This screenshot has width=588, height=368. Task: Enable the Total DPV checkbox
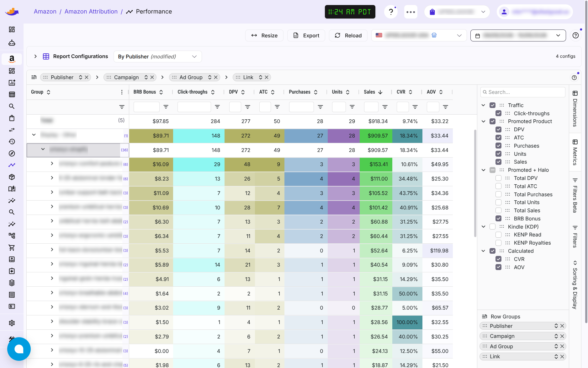498,178
